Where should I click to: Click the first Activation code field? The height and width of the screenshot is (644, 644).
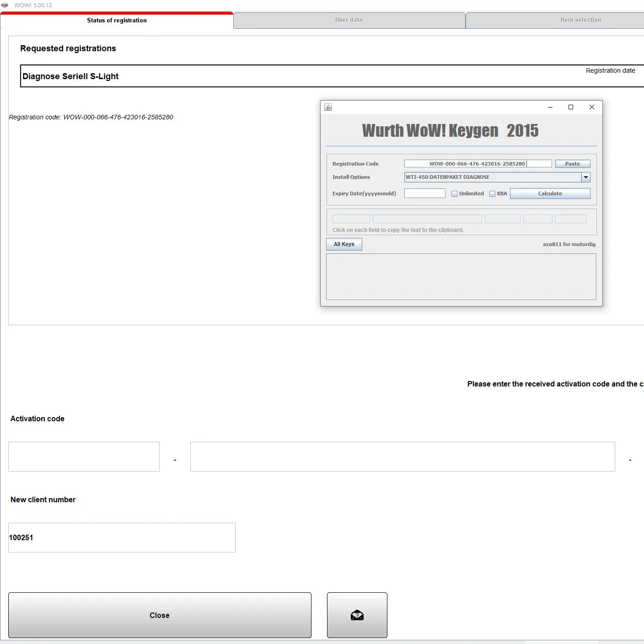tap(84, 456)
